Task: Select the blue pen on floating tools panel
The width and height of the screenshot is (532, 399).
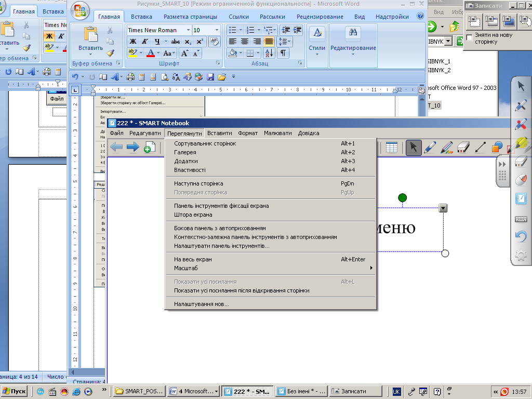Action: click(521, 105)
